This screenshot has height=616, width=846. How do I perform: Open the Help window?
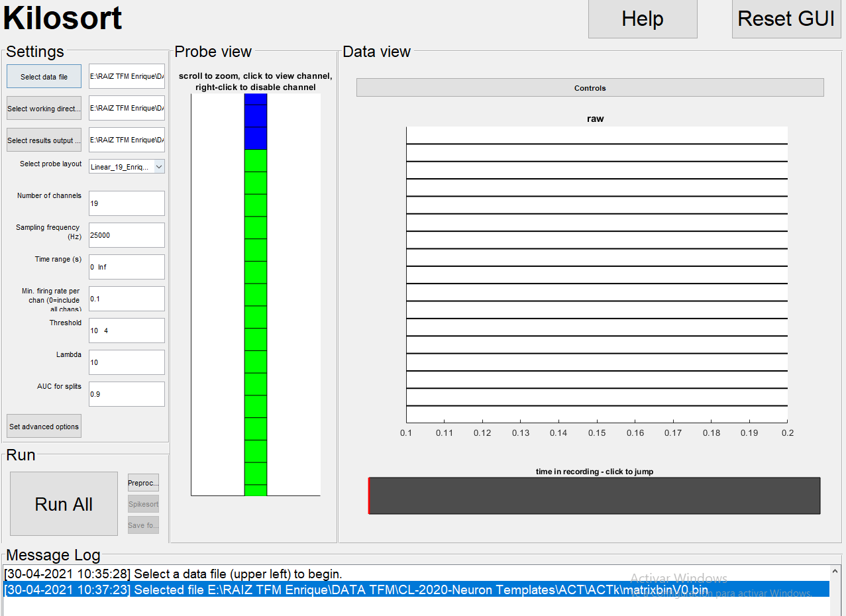pos(641,19)
